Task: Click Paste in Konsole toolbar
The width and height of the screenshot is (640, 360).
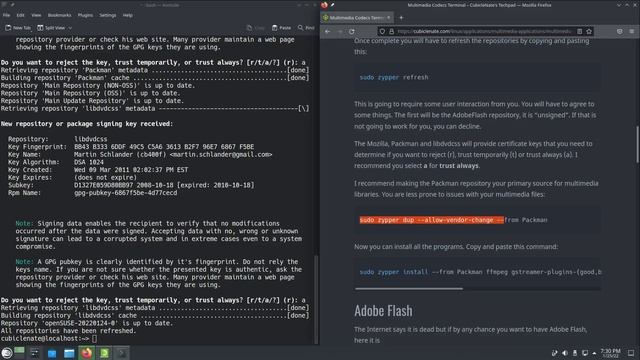Action: tap(282, 28)
